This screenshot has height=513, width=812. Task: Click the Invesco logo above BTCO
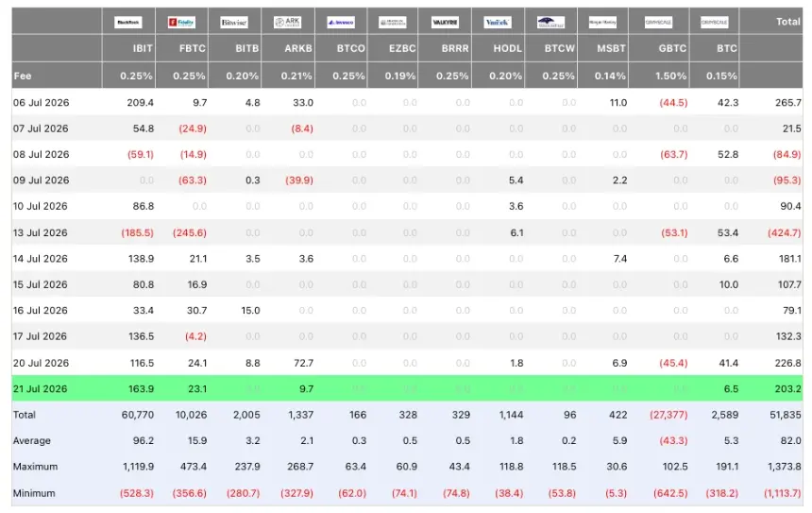(341, 23)
